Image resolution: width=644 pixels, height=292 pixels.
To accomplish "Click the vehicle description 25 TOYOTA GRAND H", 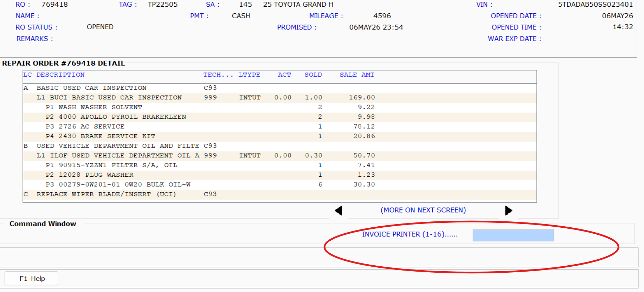I will point(298,5).
